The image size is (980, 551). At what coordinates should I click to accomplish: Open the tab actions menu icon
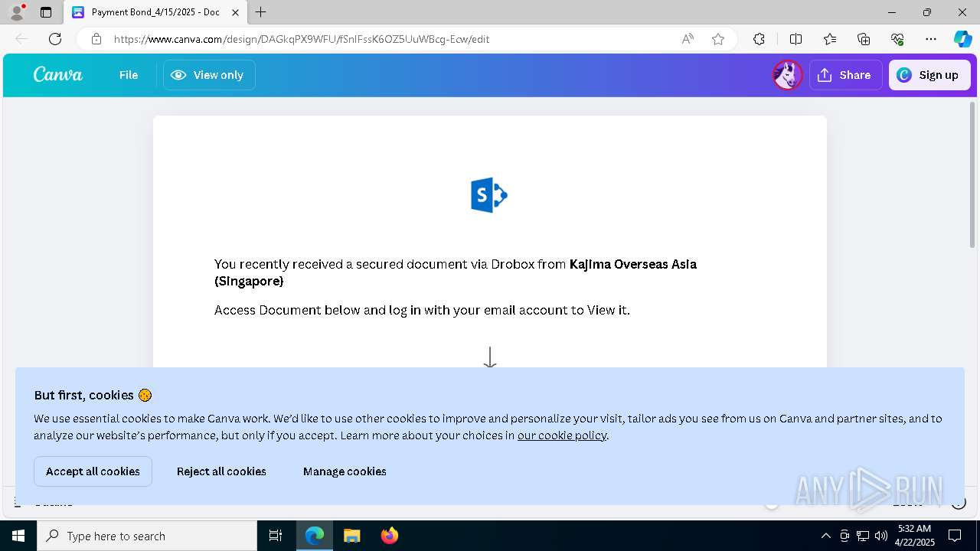click(46, 12)
